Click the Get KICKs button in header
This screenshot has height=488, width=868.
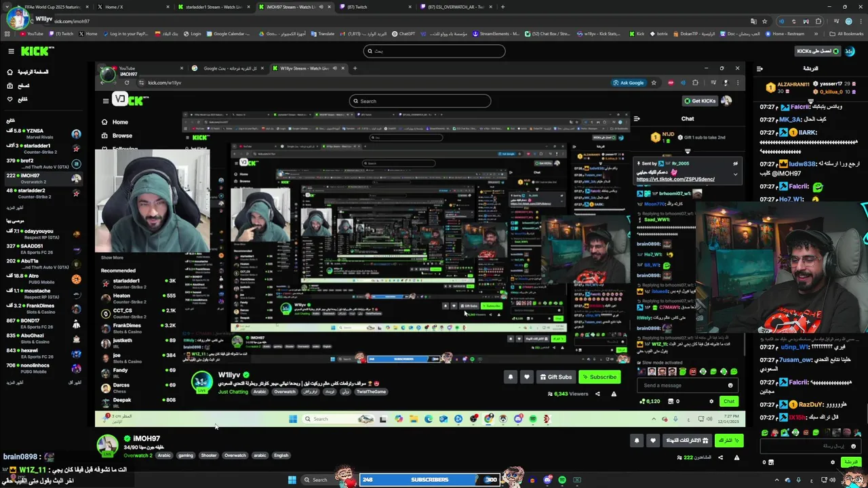[818, 51]
